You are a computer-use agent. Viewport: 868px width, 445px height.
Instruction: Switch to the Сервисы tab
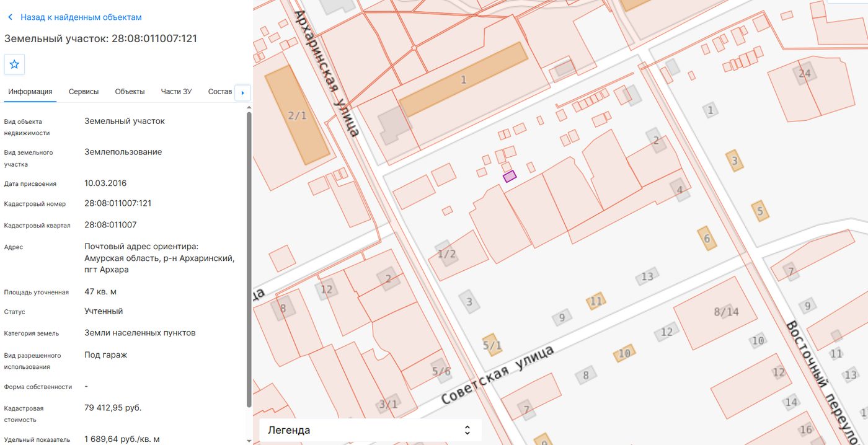[x=84, y=92]
